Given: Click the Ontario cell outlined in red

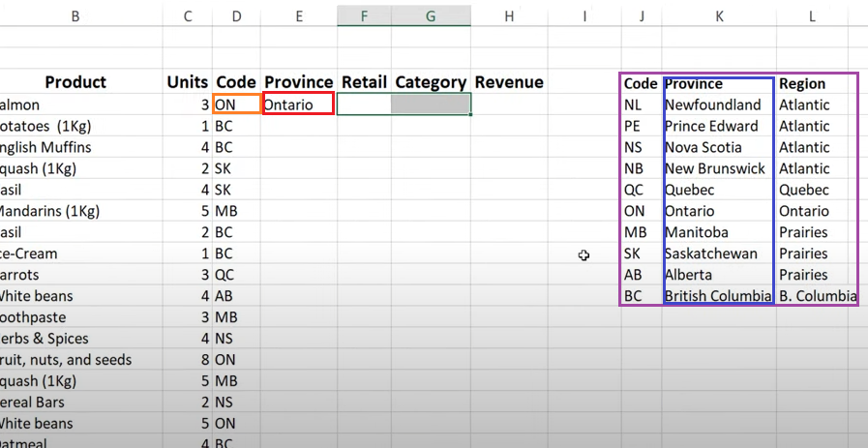Looking at the screenshot, I should [298, 104].
